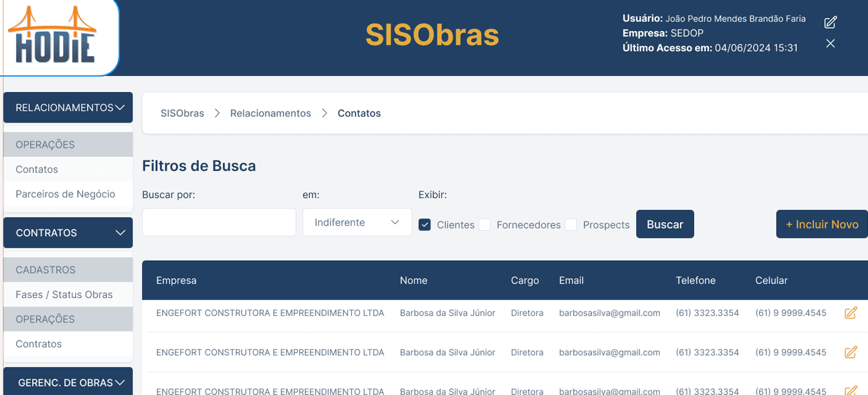Click the SISObras header title

433,35
